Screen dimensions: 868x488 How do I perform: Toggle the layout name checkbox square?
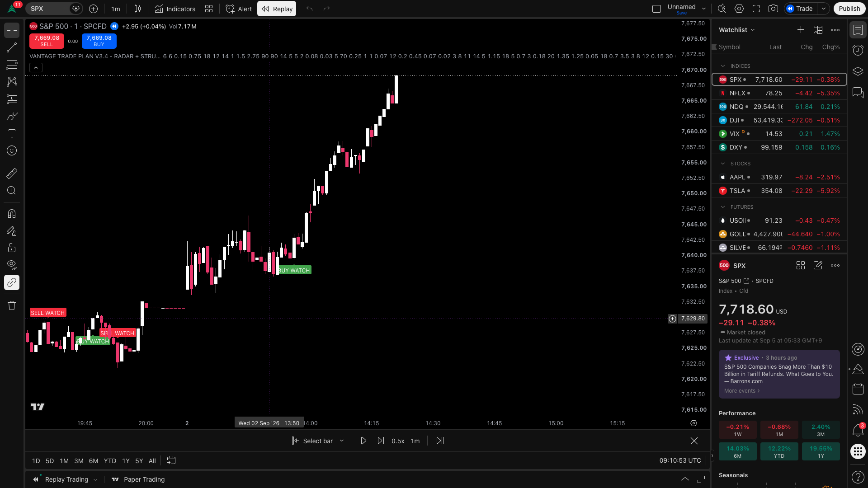[656, 9]
